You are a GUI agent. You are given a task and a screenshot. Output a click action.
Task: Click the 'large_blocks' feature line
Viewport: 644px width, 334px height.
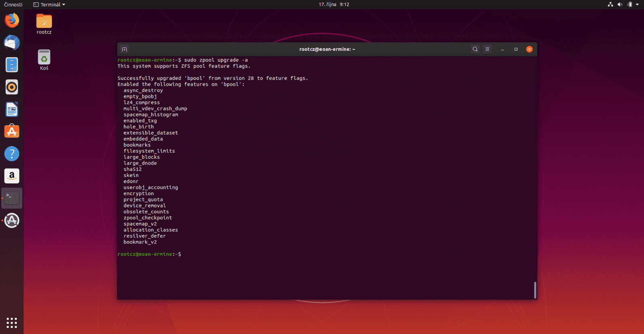pos(142,157)
